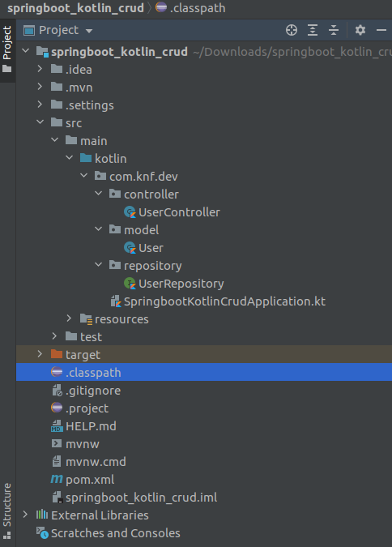Select the UserRepository interface icon

tap(130, 284)
